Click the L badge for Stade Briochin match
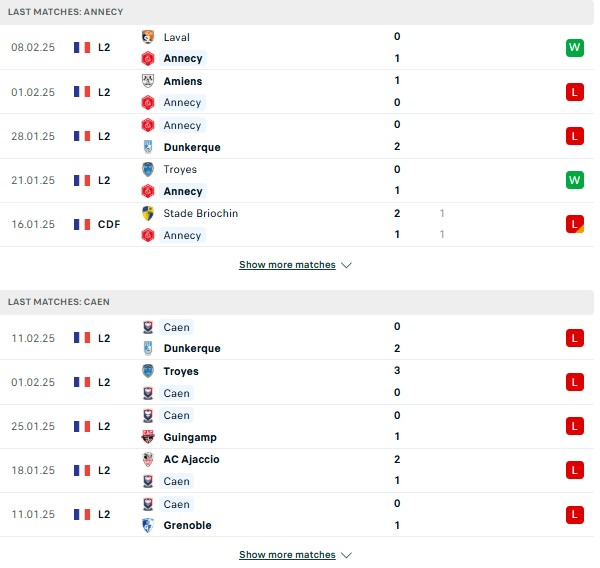 575,224
